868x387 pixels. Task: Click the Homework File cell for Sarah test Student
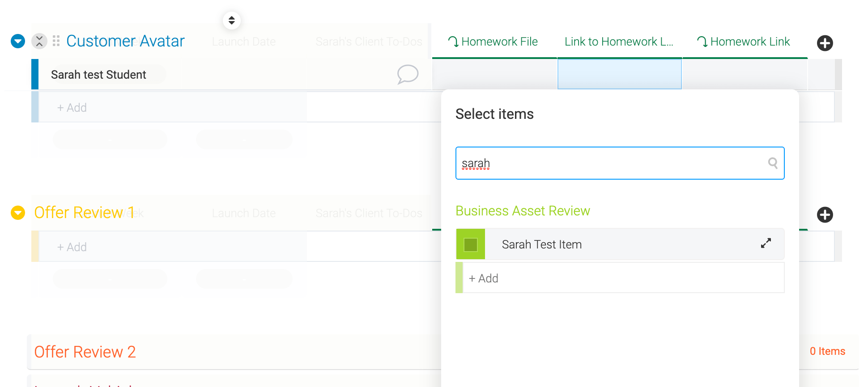tap(494, 74)
